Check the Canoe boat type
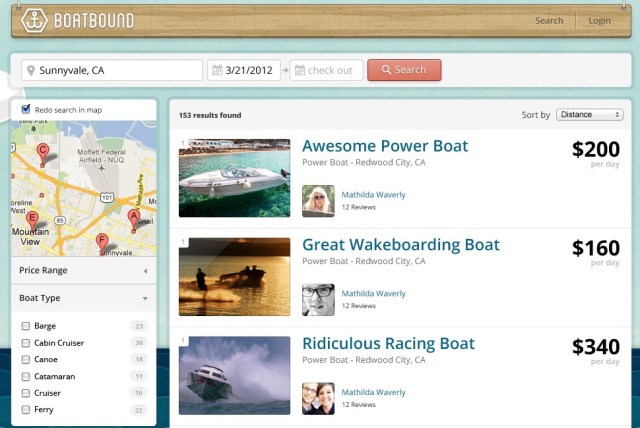Viewport: 640px width, 428px height. (x=26, y=359)
